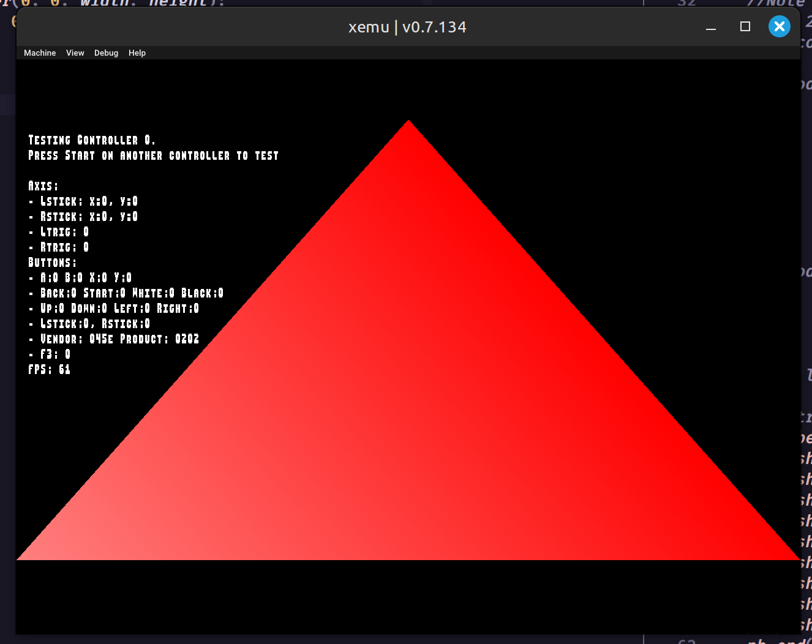Viewport: 812px width, 644px height.
Task: Open the Machine menu
Action: click(x=40, y=53)
